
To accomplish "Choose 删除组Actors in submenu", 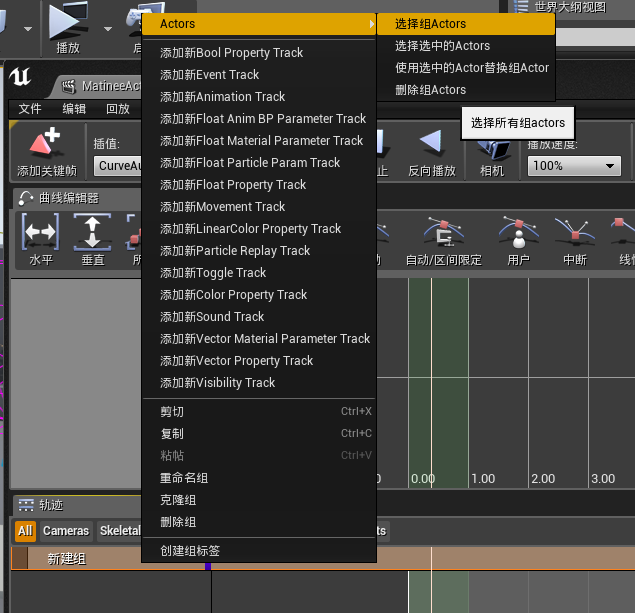I will click(466, 89).
